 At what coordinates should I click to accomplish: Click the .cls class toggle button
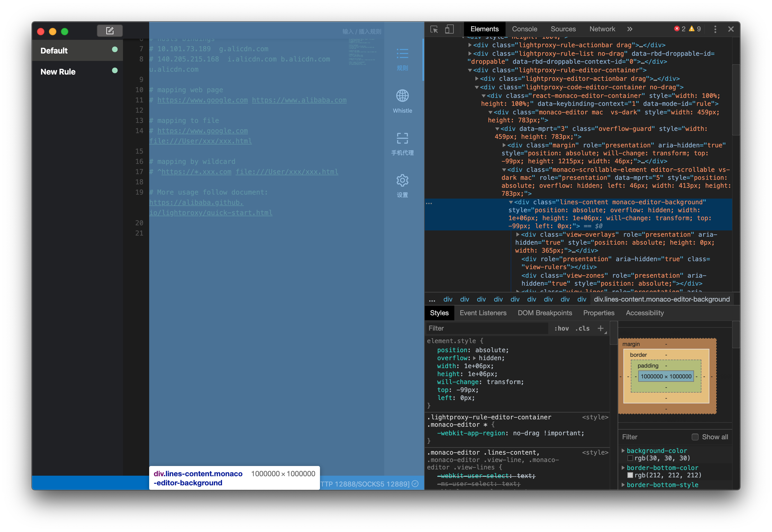coord(582,329)
